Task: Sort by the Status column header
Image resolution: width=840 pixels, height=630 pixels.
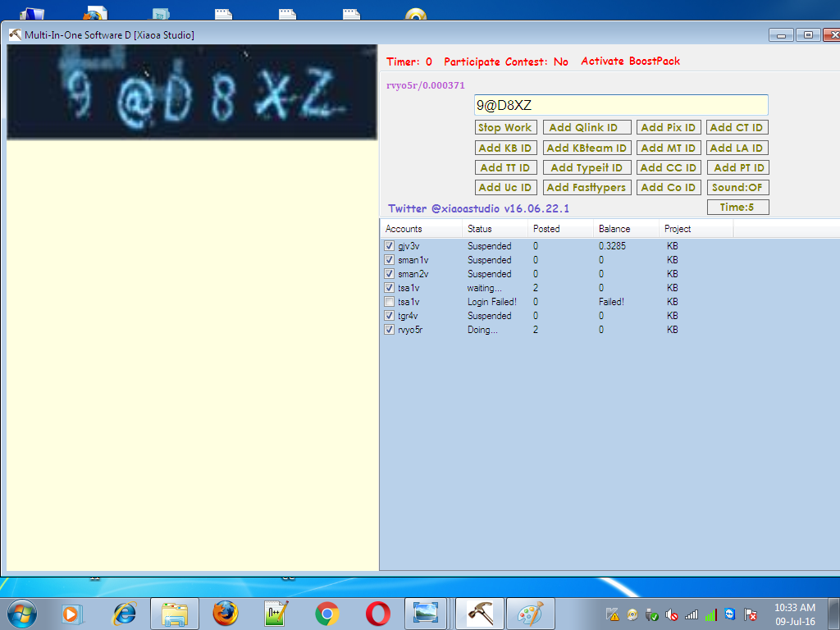Action: click(495, 229)
